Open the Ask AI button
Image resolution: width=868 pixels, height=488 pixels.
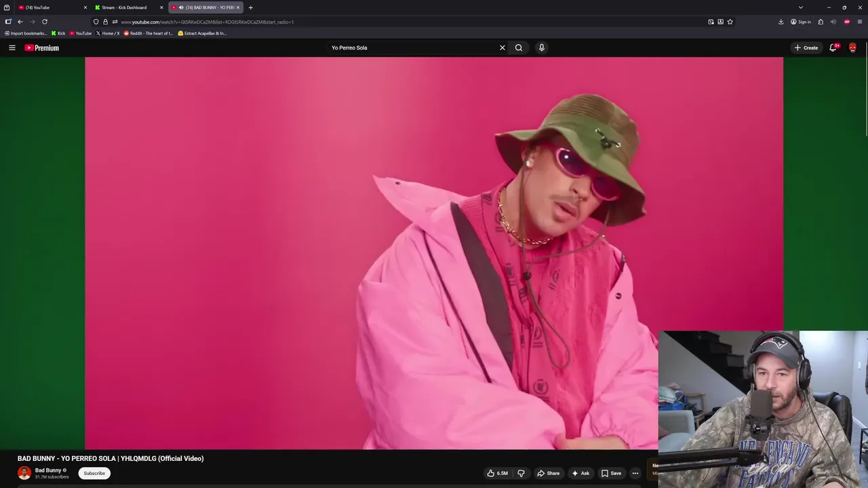click(x=580, y=473)
